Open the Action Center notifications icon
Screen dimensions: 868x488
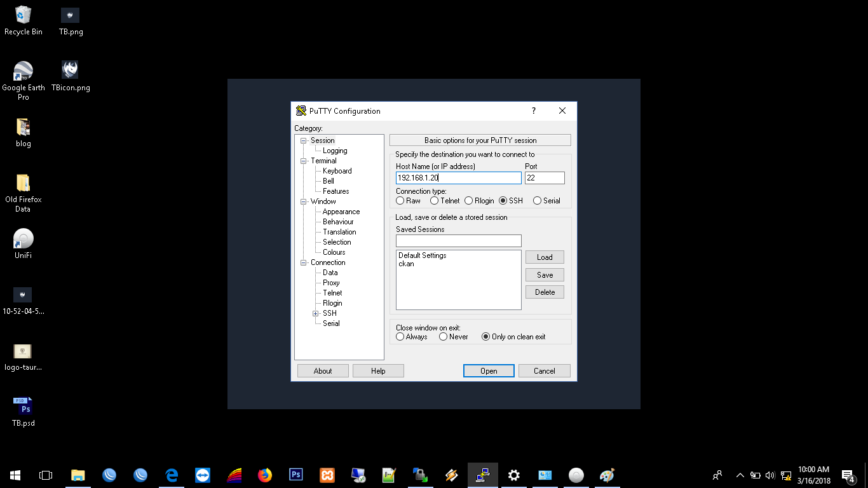point(848,475)
